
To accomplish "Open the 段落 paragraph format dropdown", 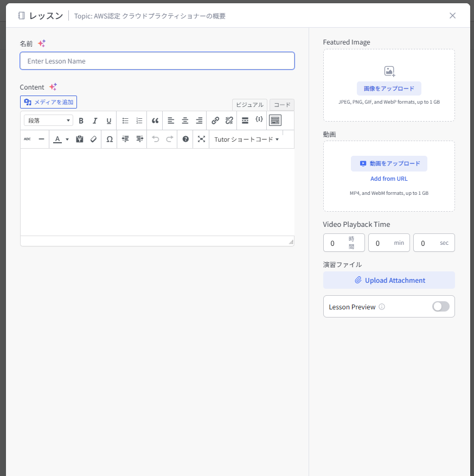I will coord(48,120).
